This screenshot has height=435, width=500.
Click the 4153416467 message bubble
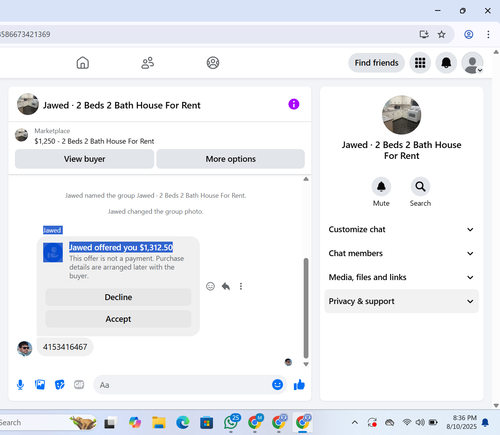(65, 347)
